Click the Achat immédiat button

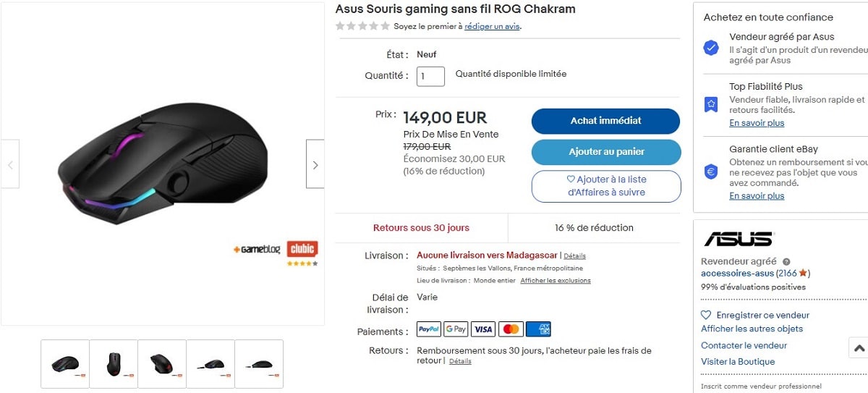pyautogui.click(x=605, y=121)
